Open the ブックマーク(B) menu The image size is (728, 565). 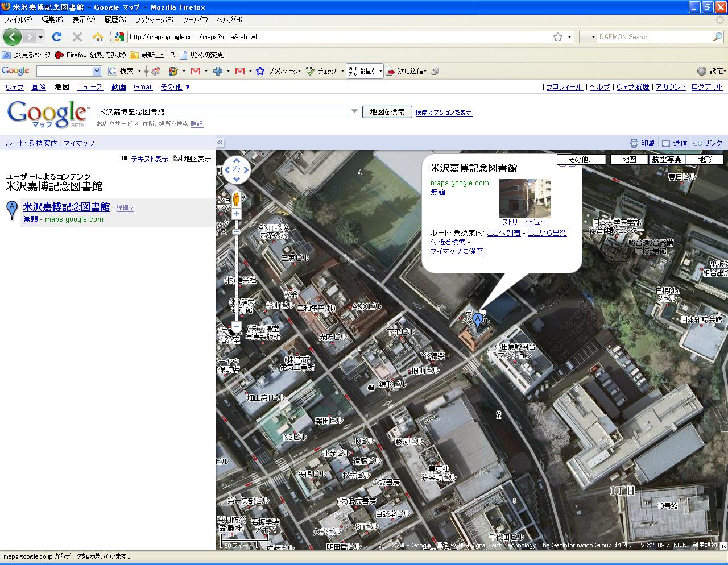[x=154, y=20]
